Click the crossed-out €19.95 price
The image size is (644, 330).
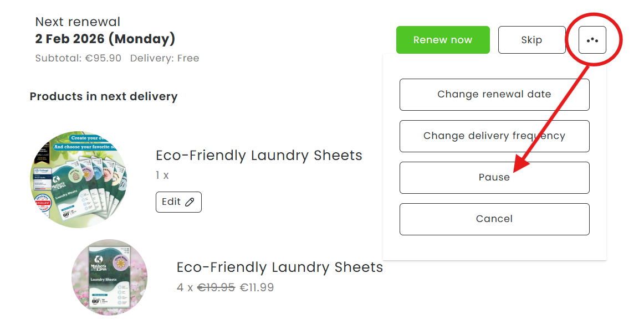pyautogui.click(x=216, y=288)
